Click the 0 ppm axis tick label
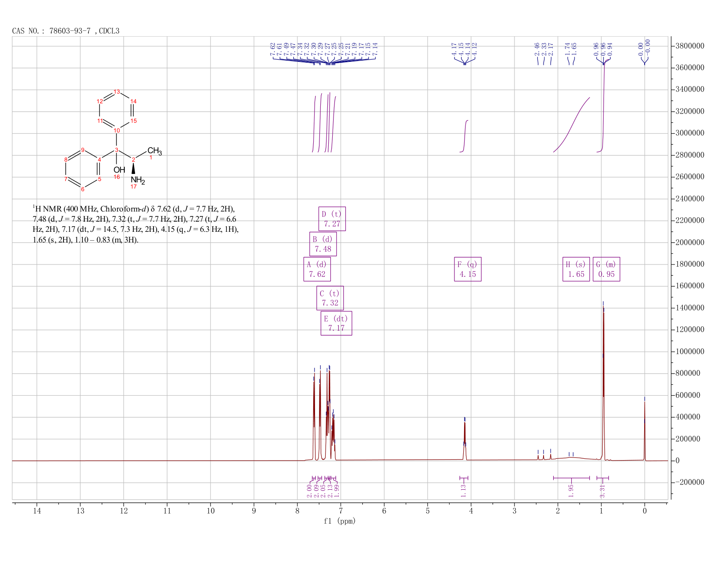Screen dimensions: 728x563 645,511
